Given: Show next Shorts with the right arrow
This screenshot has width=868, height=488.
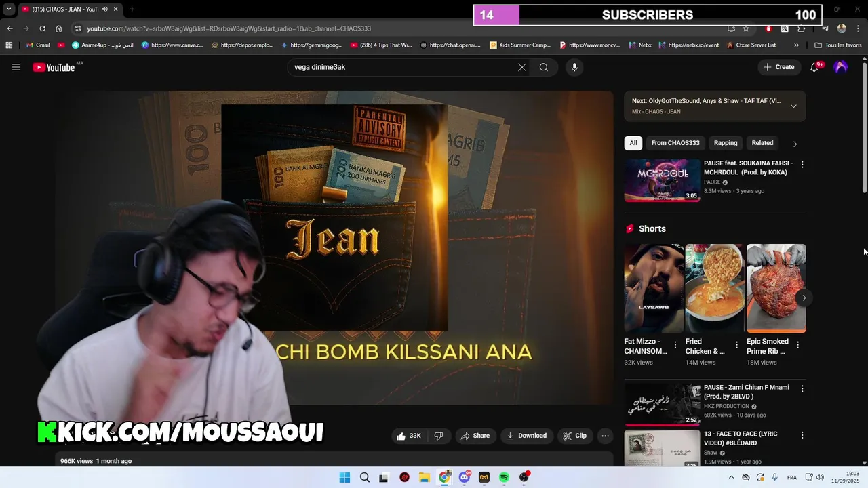Looking at the screenshot, I should [804, 298].
